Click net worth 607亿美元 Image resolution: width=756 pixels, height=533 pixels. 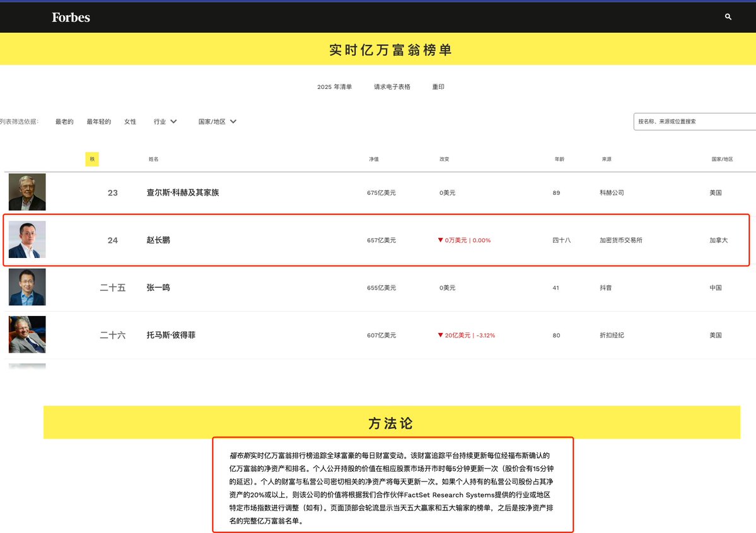tap(381, 335)
